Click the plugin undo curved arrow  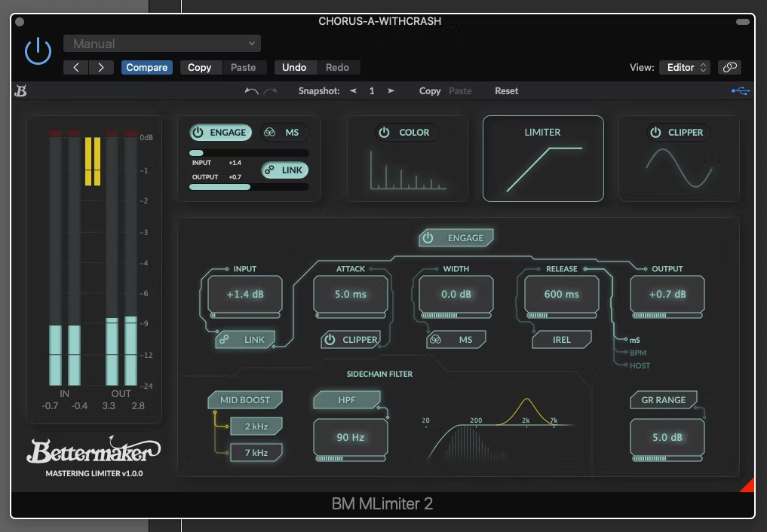coord(251,91)
